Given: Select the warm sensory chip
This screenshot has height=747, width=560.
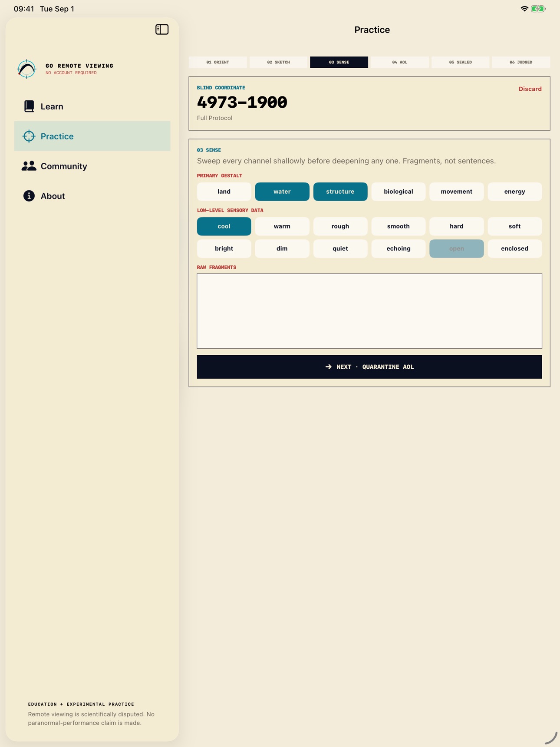Looking at the screenshot, I should click(x=282, y=226).
